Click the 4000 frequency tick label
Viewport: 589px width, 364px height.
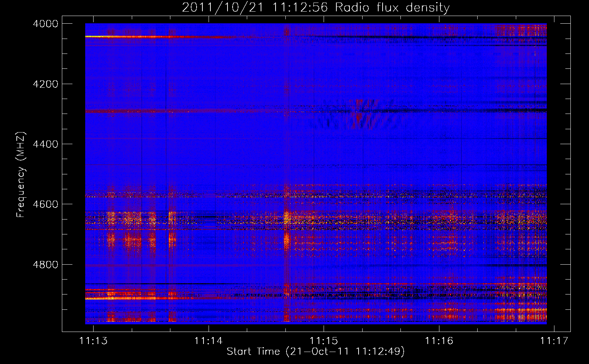point(46,24)
